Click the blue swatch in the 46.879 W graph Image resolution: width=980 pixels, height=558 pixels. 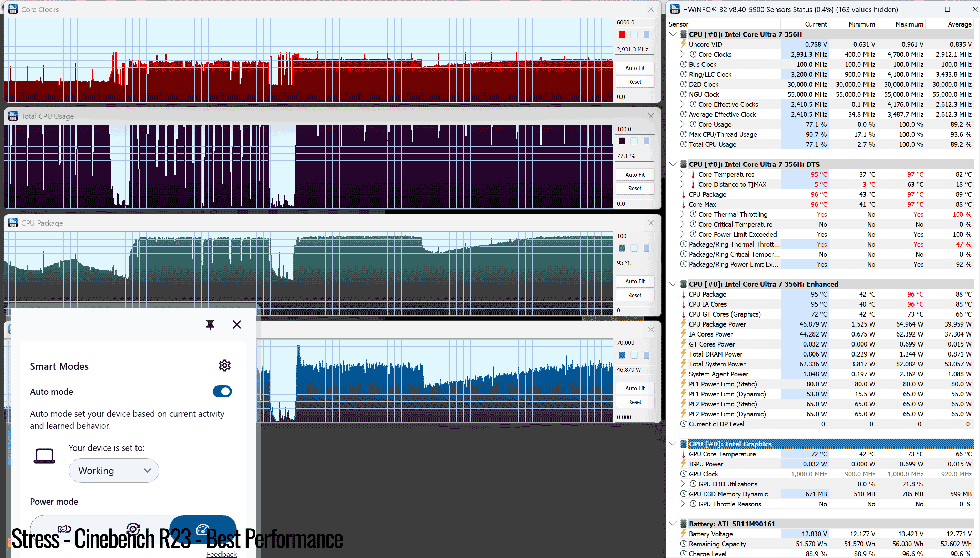(x=622, y=355)
